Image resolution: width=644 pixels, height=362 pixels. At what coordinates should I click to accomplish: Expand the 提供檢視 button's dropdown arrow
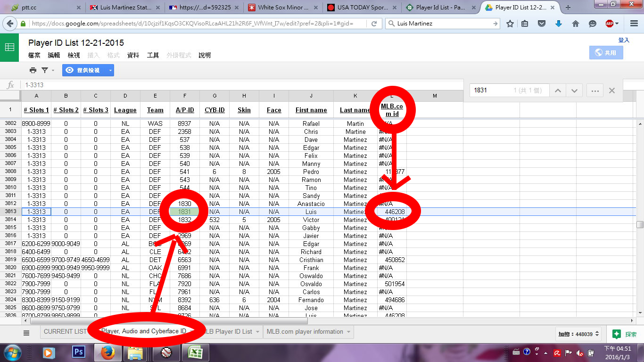pyautogui.click(x=110, y=70)
